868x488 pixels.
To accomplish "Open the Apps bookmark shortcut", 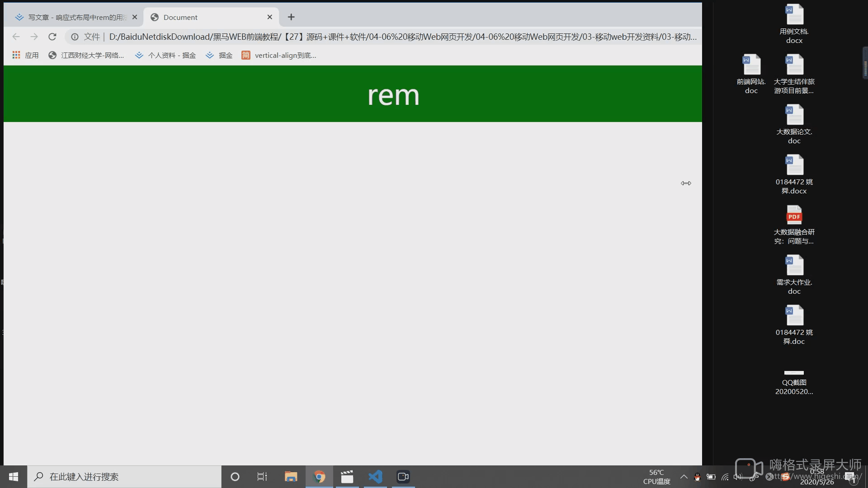I will pos(25,55).
